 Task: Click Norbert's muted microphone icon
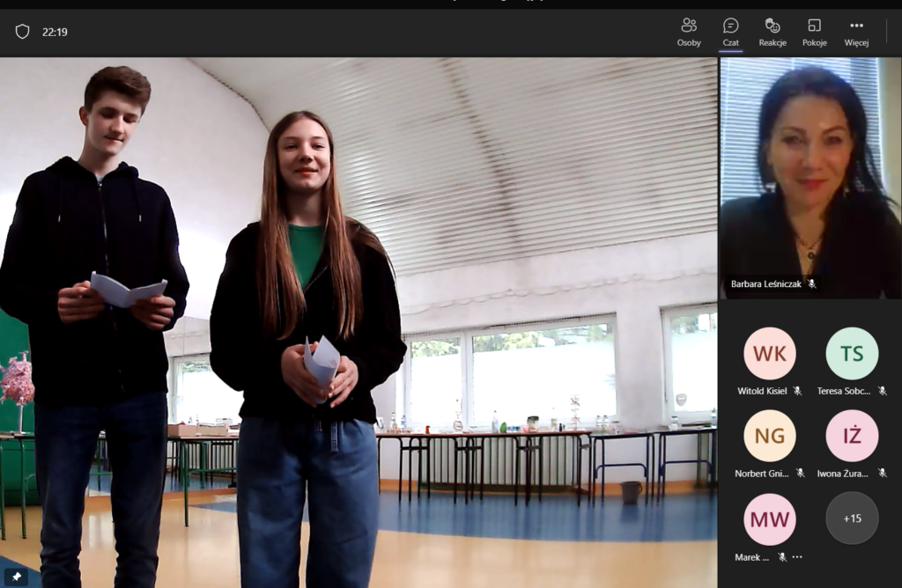click(800, 473)
